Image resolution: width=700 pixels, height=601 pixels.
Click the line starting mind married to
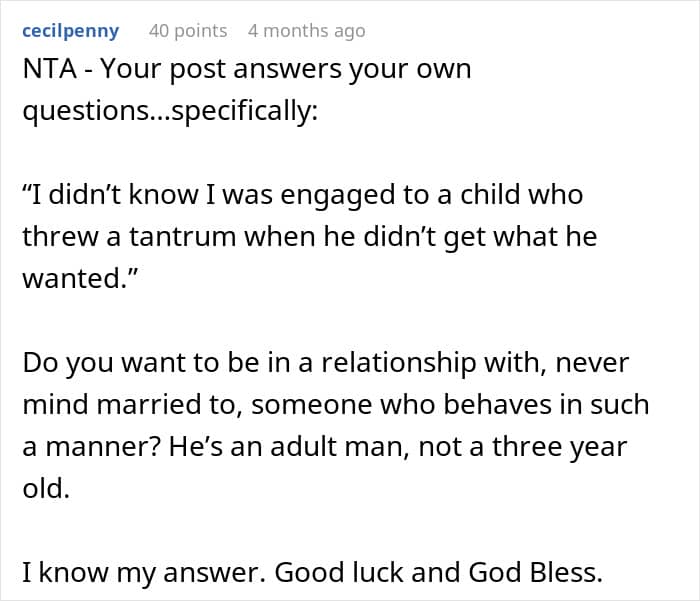[336, 405]
